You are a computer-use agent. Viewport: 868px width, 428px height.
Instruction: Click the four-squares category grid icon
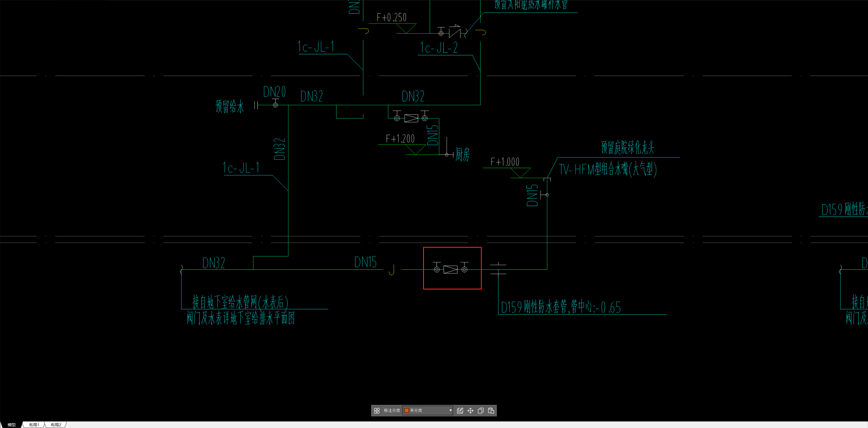[x=377, y=411]
